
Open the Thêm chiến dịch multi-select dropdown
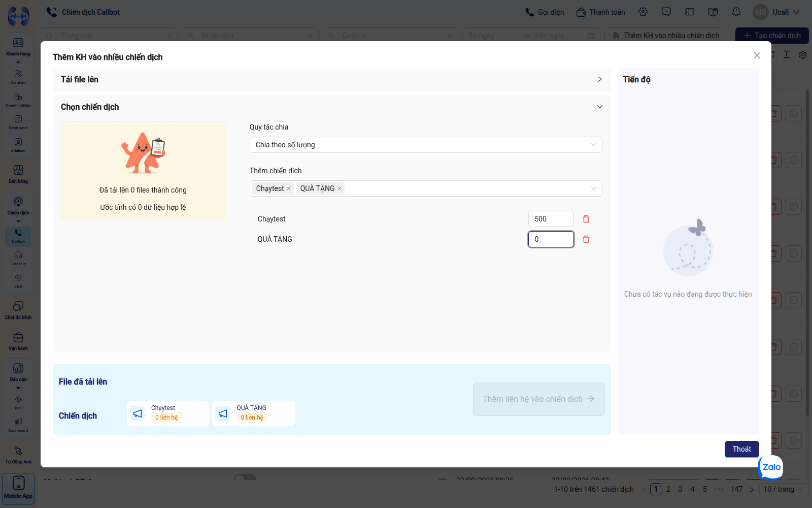tap(426, 188)
